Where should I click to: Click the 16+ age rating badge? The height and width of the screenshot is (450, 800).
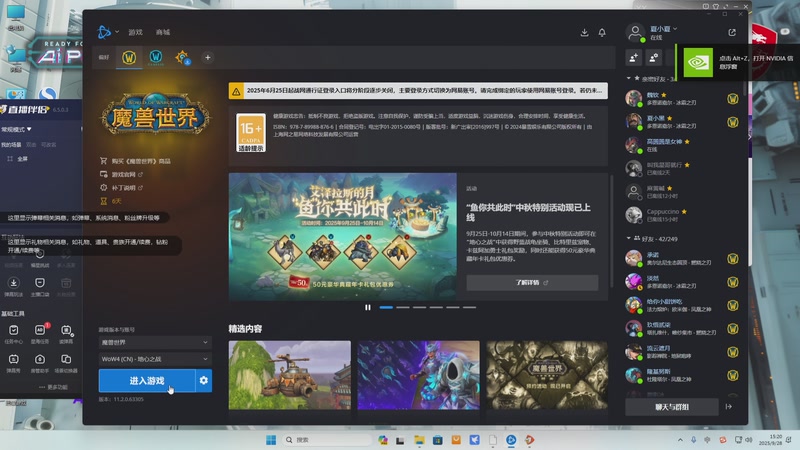251,133
